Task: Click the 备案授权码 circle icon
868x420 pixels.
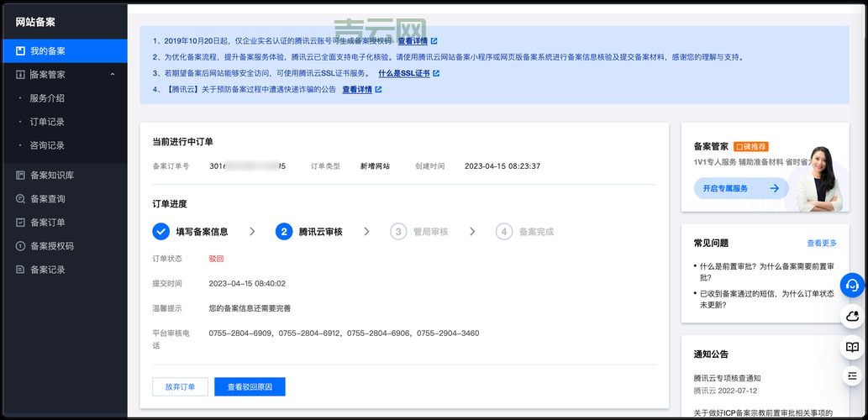Action: [20, 246]
